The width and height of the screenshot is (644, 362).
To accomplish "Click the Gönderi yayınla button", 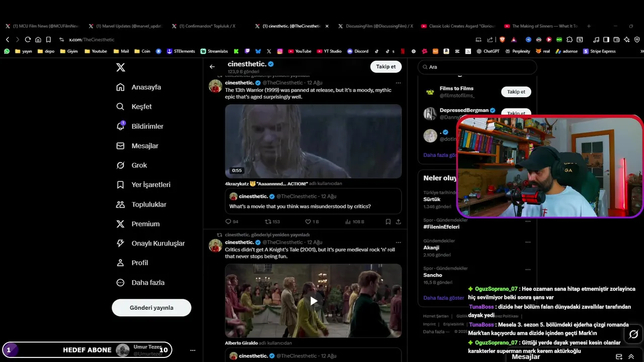I will [x=151, y=308].
